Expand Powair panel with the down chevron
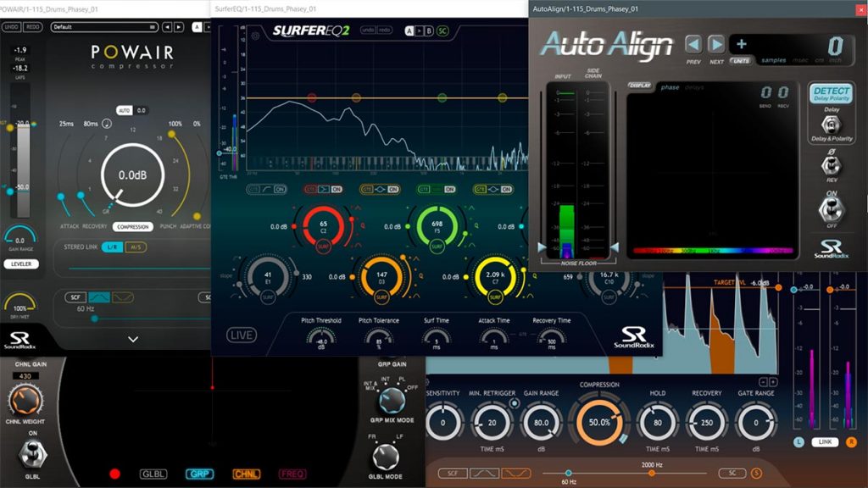 [133, 339]
